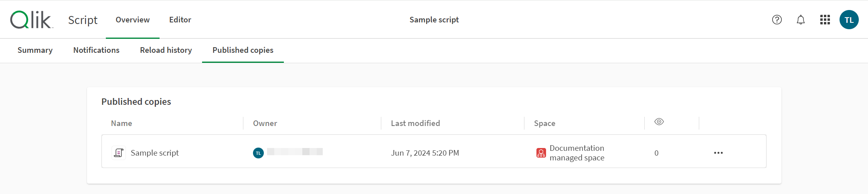
Task: Click the Qlik logo
Action: (32, 20)
